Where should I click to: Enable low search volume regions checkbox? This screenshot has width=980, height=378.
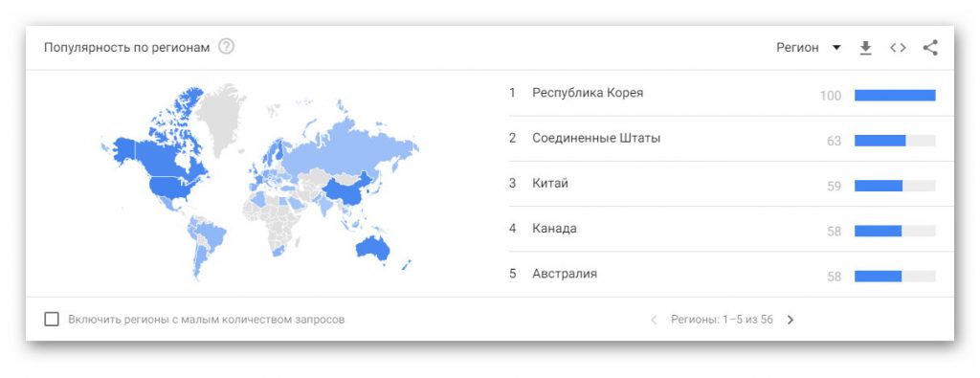coord(52,320)
